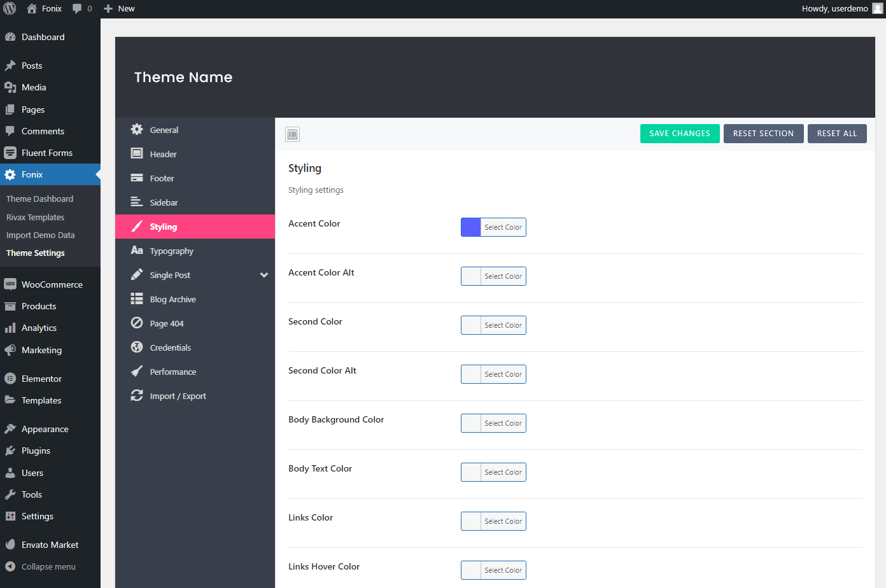Click the Credentials globe icon
Screen dimensions: 886x588
137,347
